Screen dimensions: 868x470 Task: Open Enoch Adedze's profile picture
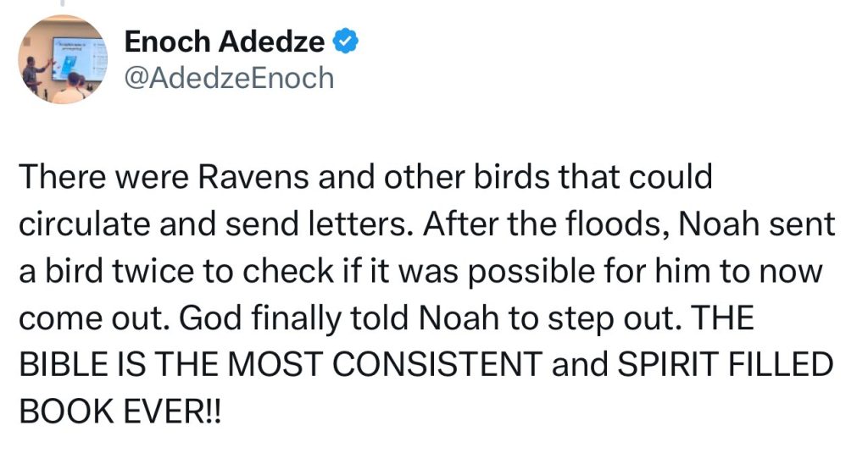coord(63,59)
